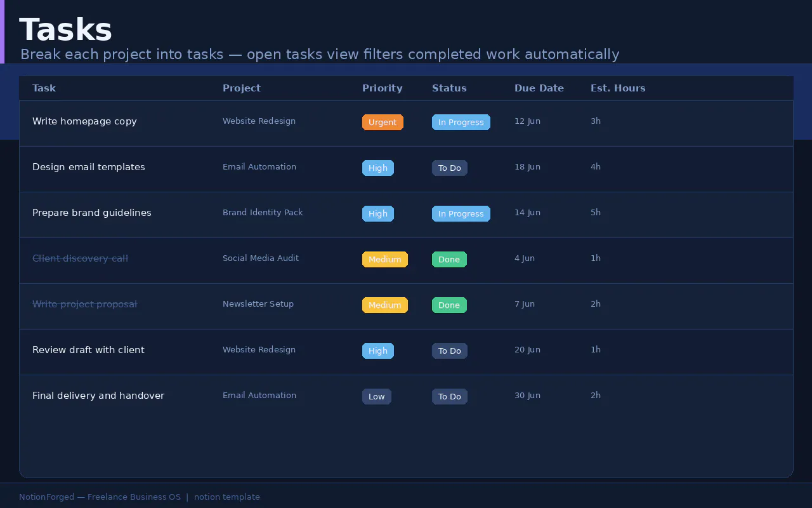This screenshot has width=812, height=508.
Task: Click the Low priority tag
Action: pyautogui.click(x=377, y=397)
